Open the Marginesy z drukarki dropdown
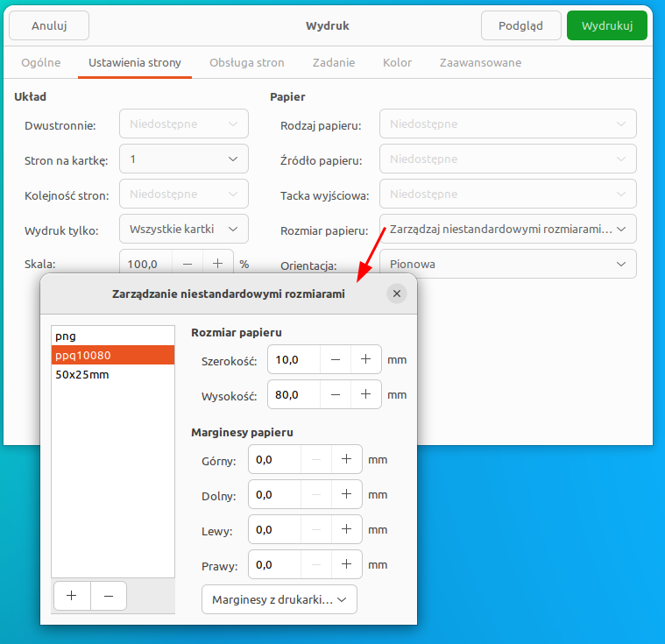The image size is (665, 644). point(279,599)
